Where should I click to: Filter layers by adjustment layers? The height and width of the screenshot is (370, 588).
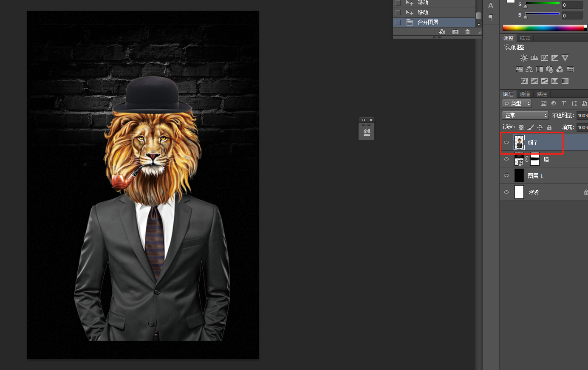coord(554,103)
